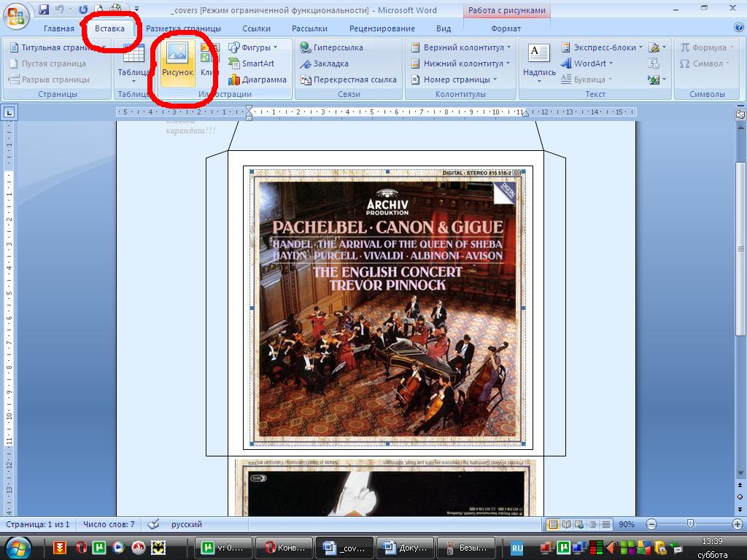Click Страница: 1 из 1 in the status bar
The height and width of the screenshot is (560, 747).
coord(38,524)
